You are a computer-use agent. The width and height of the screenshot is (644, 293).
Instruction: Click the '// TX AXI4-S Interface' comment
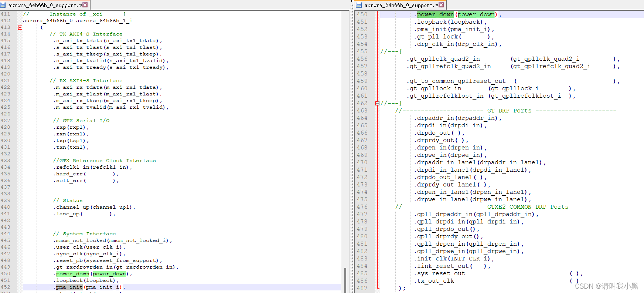[x=86, y=34]
